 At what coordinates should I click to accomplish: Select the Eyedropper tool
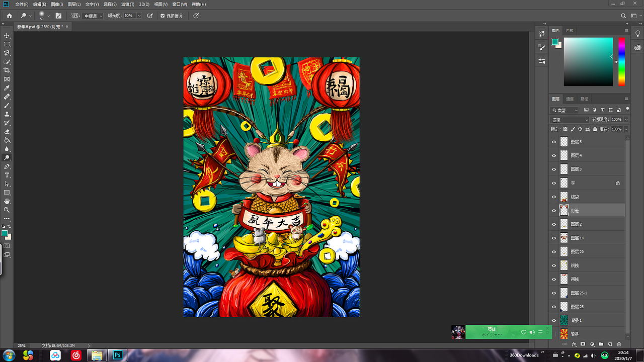[7, 88]
